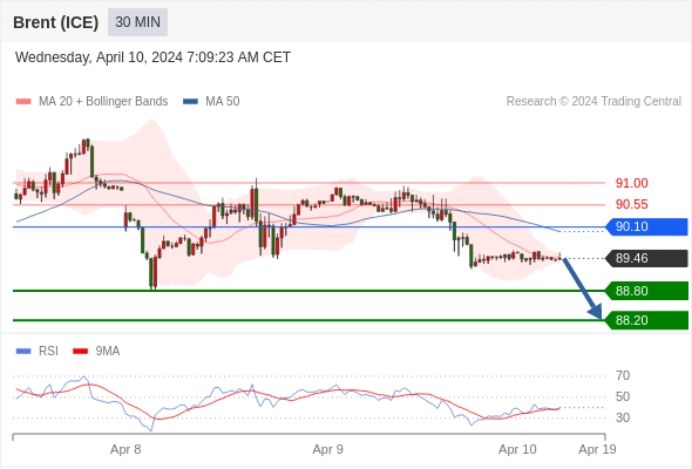Click the 'Apr 9' date axis label

(328, 450)
